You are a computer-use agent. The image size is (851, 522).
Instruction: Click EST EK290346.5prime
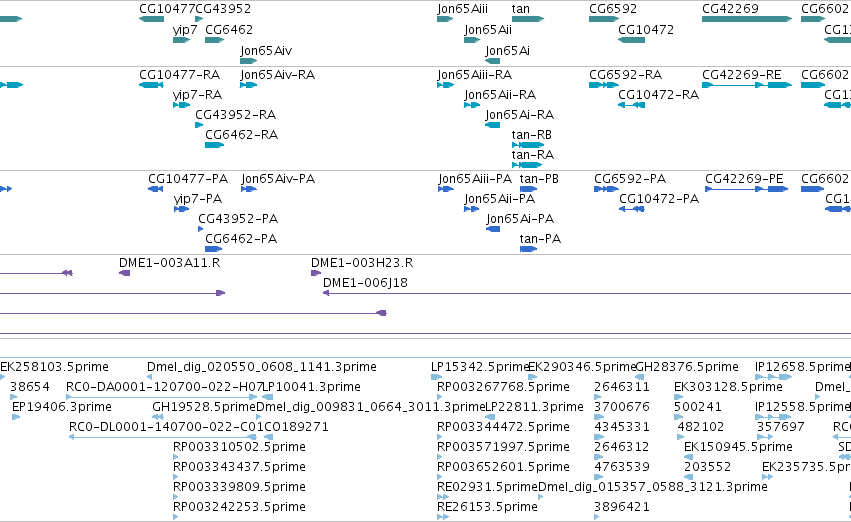582,367
